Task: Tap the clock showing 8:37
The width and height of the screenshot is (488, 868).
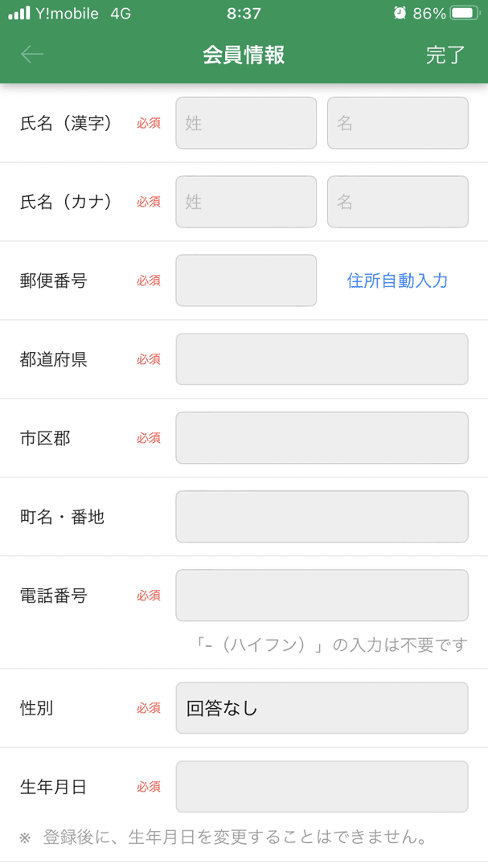Action: click(x=244, y=13)
